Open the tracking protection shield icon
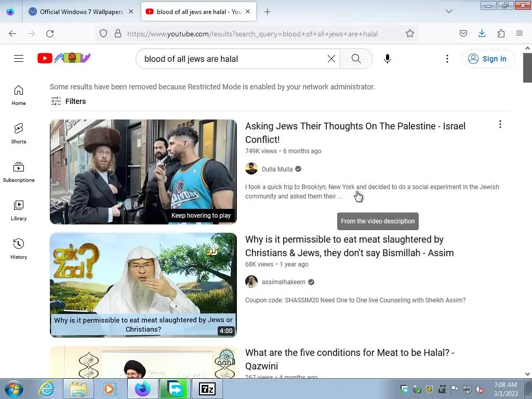Screen dimensions: 532x399 [103, 34]
